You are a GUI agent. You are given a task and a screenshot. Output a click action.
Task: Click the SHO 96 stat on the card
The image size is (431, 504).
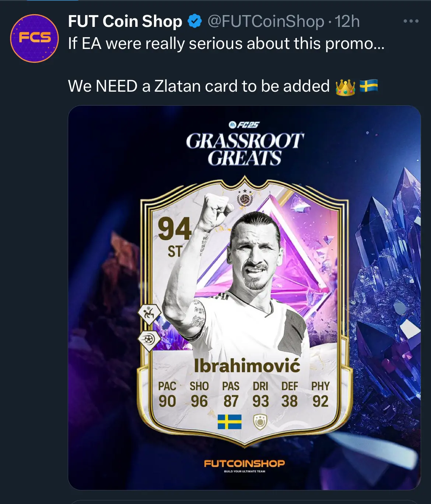tap(199, 395)
